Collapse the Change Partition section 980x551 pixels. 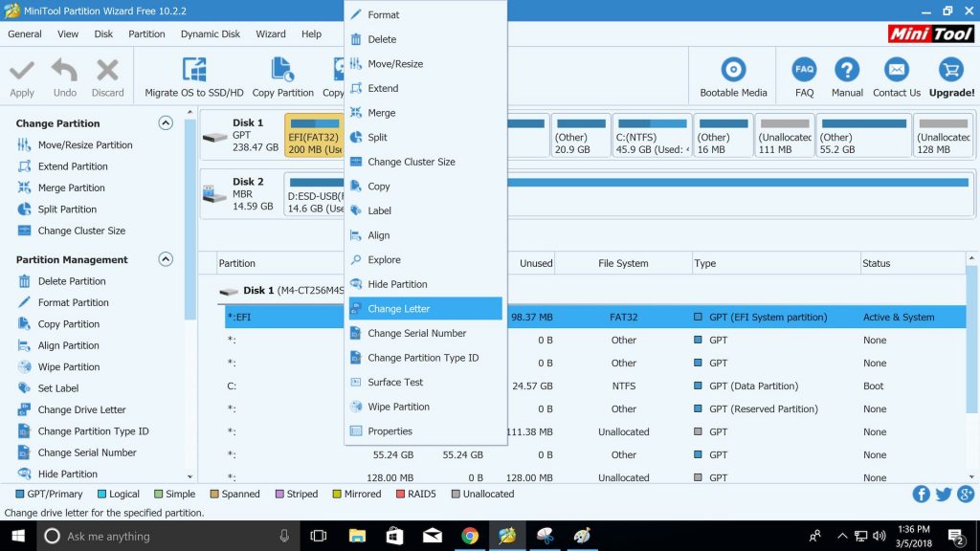coord(166,123)
